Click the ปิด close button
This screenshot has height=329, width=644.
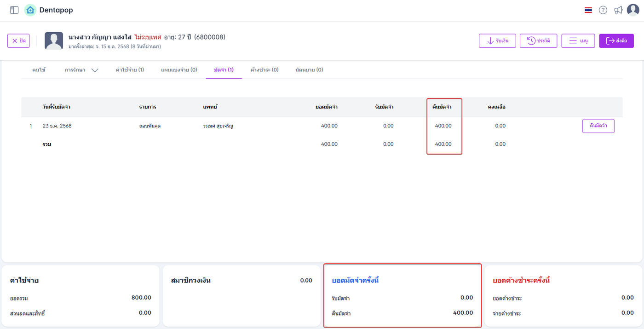(18, 41)
